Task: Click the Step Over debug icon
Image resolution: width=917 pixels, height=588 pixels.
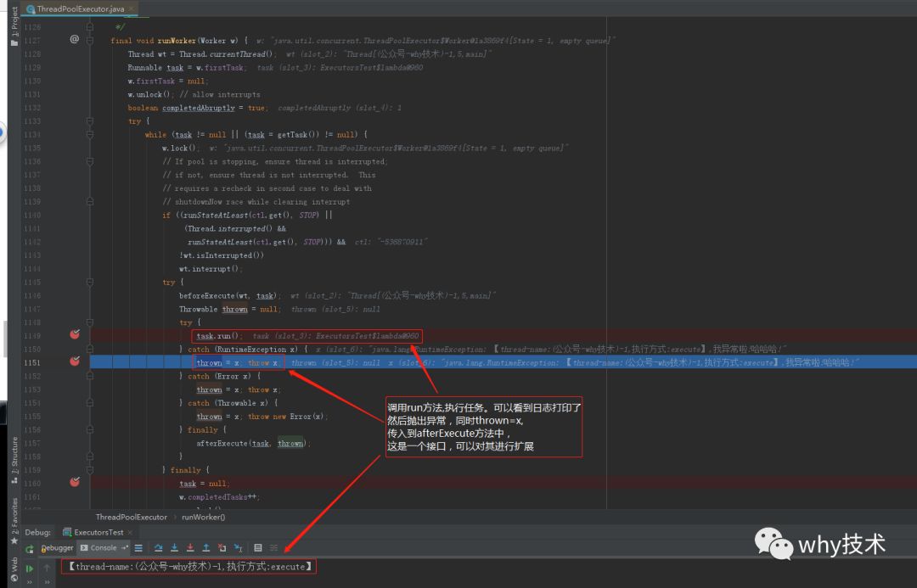Action: tap(158, 547)
